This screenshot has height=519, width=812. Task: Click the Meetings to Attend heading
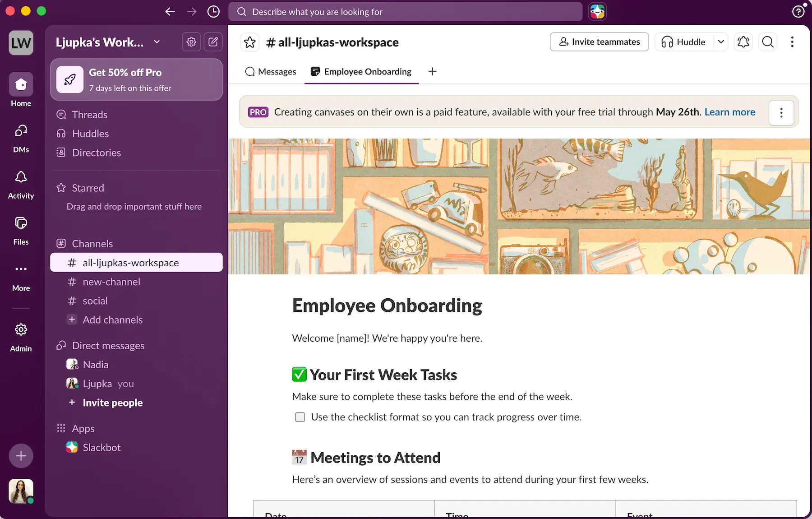click(366, 458)
